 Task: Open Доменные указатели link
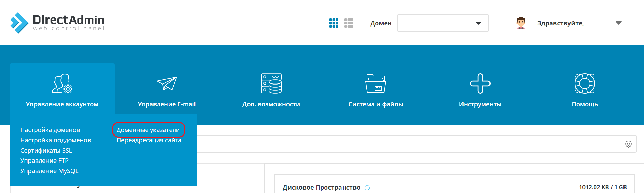pos(148,130)
